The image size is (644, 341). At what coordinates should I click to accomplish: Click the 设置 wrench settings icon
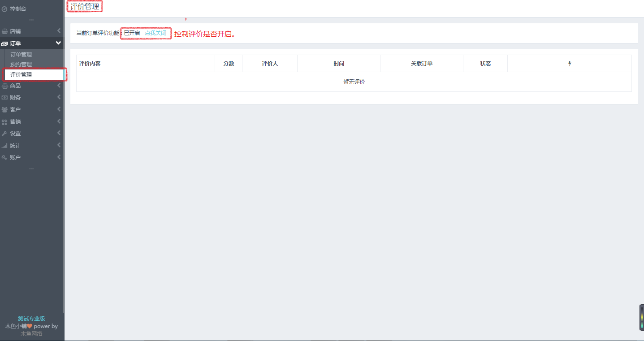pos(5,133)
